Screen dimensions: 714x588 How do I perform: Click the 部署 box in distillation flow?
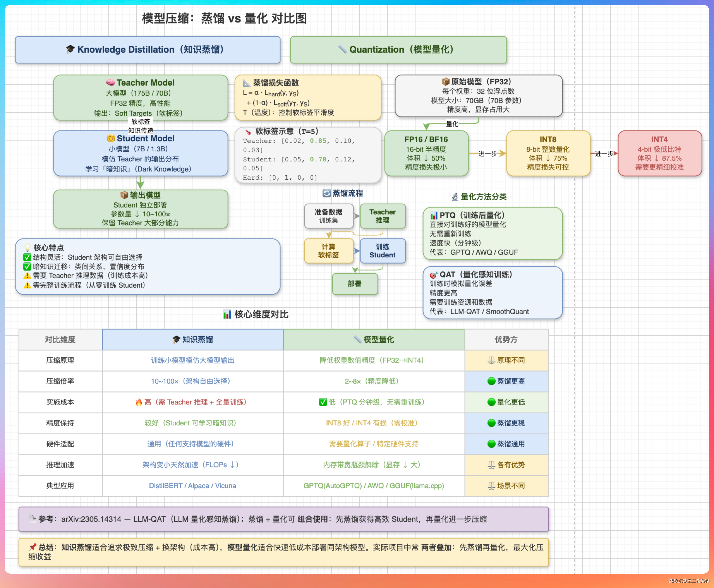point(355,284)
